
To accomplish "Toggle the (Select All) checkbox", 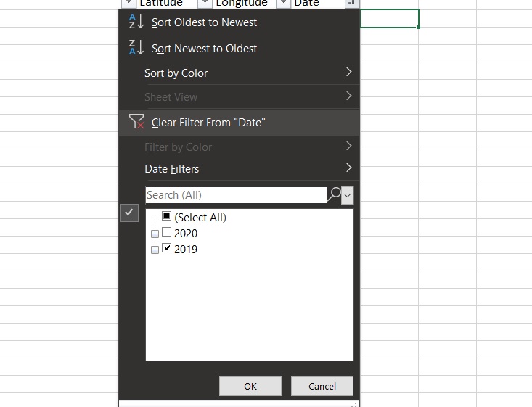I will (167, 216).
